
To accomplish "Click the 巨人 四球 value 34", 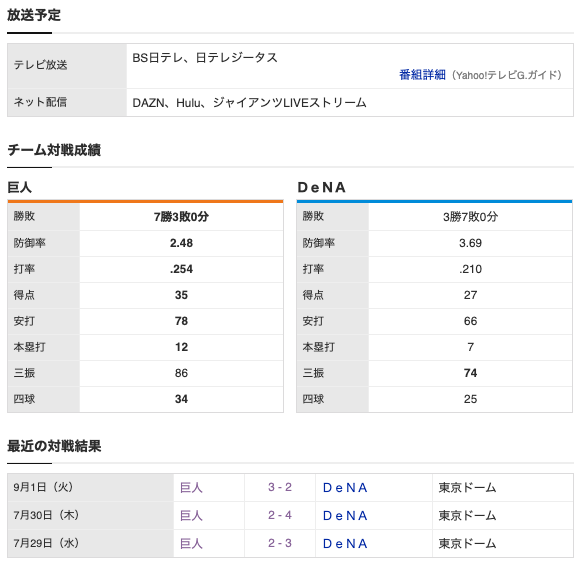I will pyautogui.click(x=181, y=399).
